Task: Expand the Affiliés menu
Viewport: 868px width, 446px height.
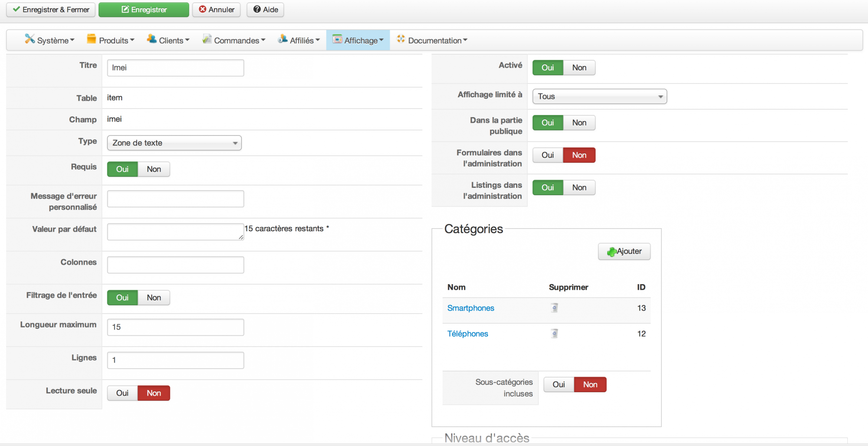Action: click(299, 40)
